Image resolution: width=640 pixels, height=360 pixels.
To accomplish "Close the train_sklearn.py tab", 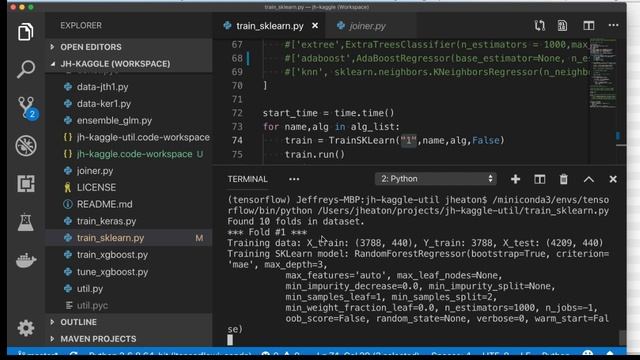I will 315,26.
